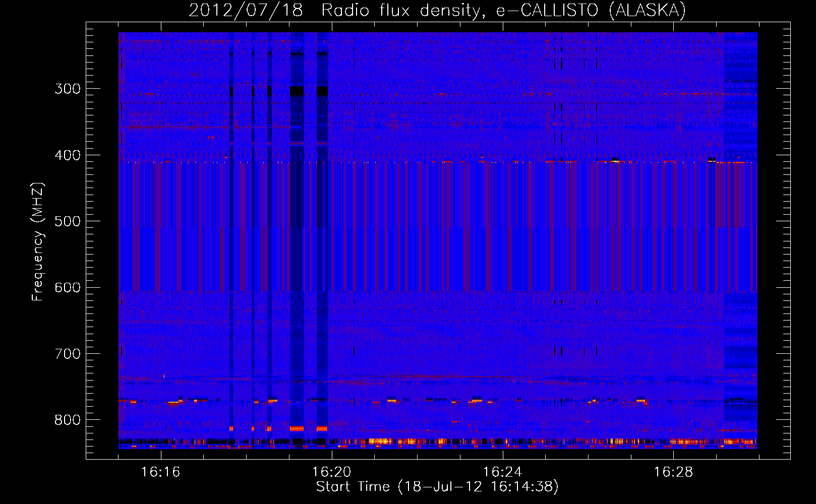Click the 16:24 time tick label
Screen dimensions: 816x504
click(502, 472)
